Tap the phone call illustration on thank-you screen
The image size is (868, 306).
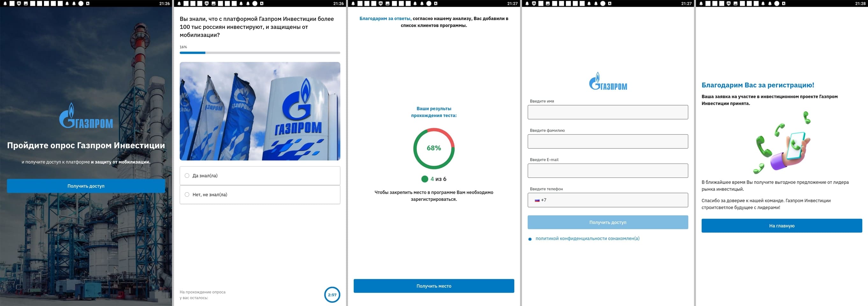782,142
